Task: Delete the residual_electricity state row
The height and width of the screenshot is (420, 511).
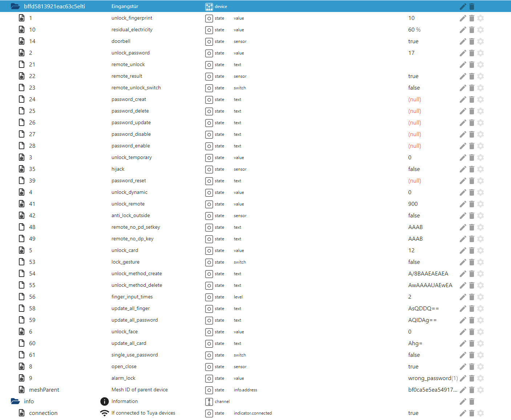Action: [x=472, y=30]
